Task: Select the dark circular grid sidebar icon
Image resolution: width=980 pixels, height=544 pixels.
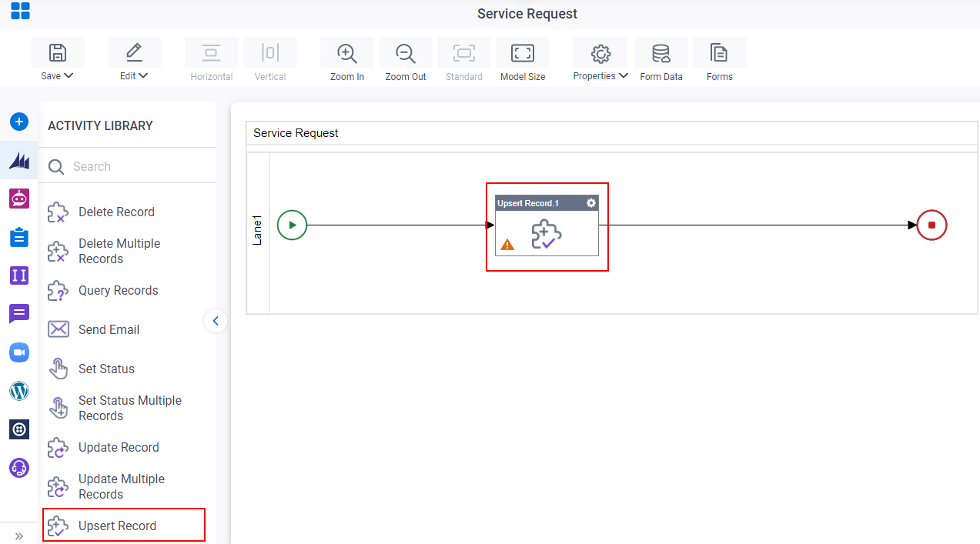Action: (19, 429)
